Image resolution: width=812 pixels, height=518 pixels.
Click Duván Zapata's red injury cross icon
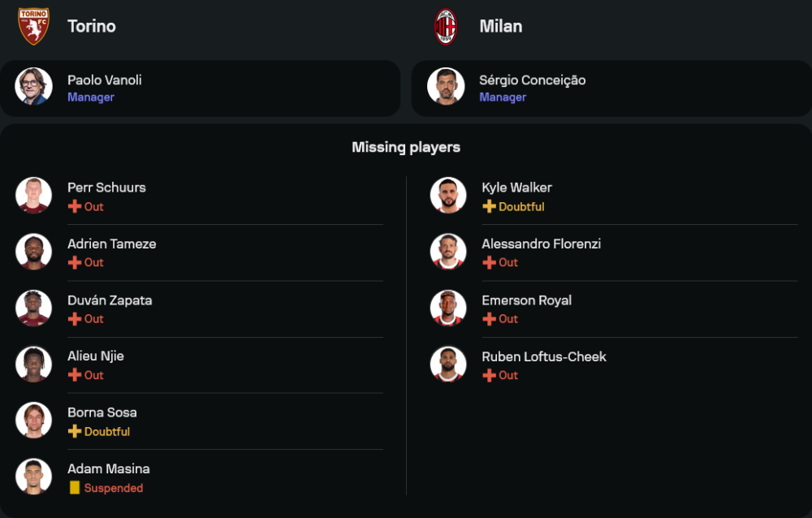pos(75,319)
